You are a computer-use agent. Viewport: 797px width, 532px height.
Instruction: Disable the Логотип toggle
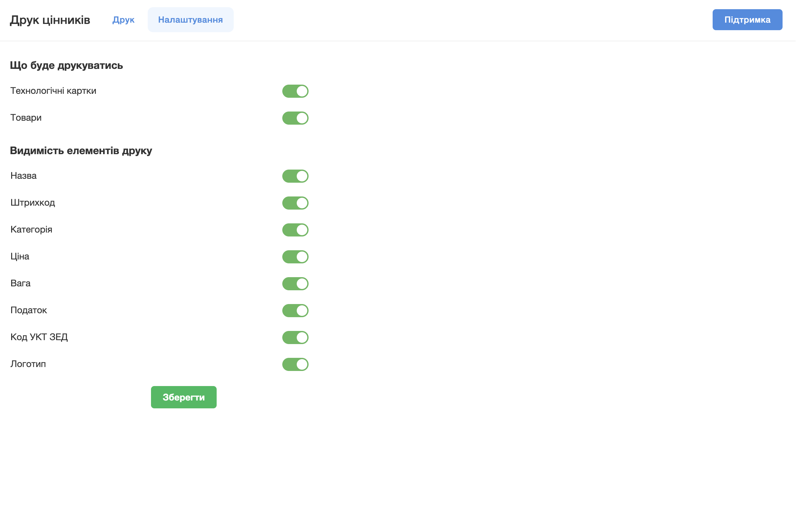(295, 364)
